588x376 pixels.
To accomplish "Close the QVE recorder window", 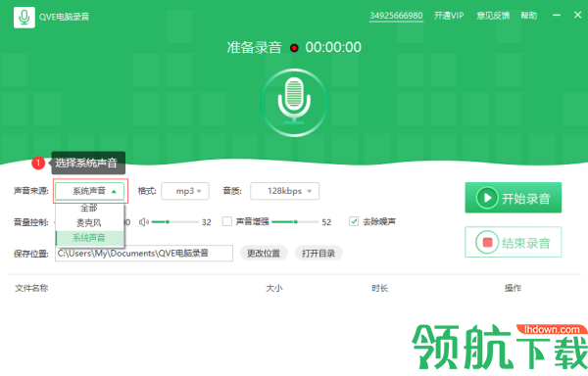I will click(577, 15).
